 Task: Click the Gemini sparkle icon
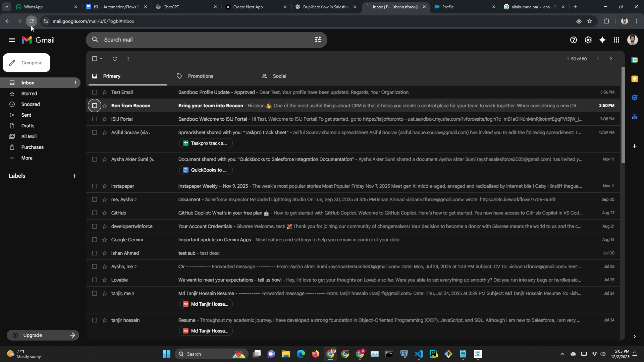point(602,40)
